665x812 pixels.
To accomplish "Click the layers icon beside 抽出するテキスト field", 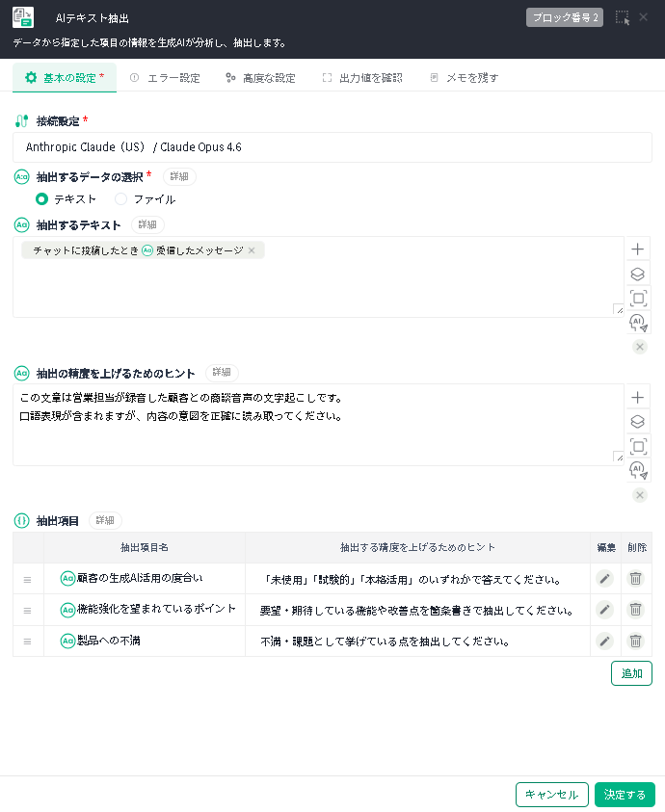I will (x=638, y=274).
